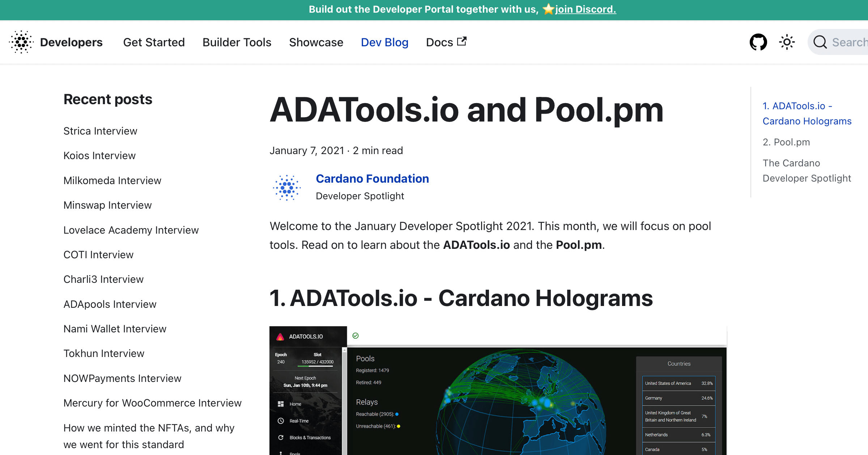Click the Cardano Foundation author avatar

[287, 187]
